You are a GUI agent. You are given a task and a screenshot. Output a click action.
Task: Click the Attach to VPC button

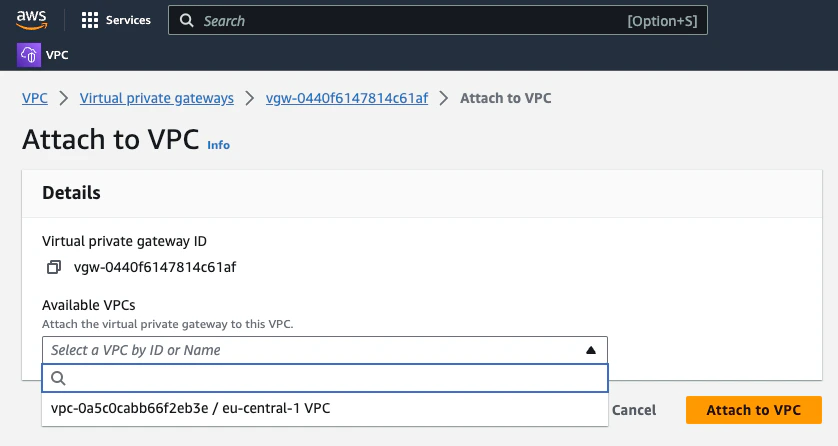coord(754,410)
